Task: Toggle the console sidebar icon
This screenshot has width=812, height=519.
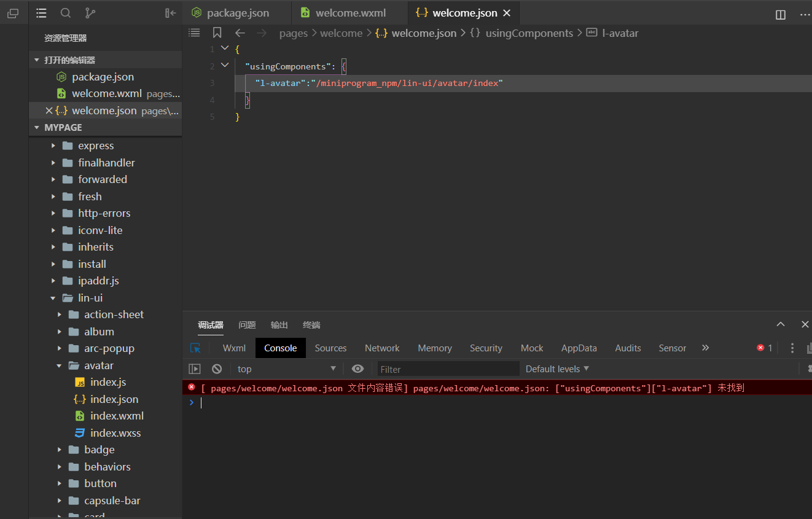Action: [195, 369]
